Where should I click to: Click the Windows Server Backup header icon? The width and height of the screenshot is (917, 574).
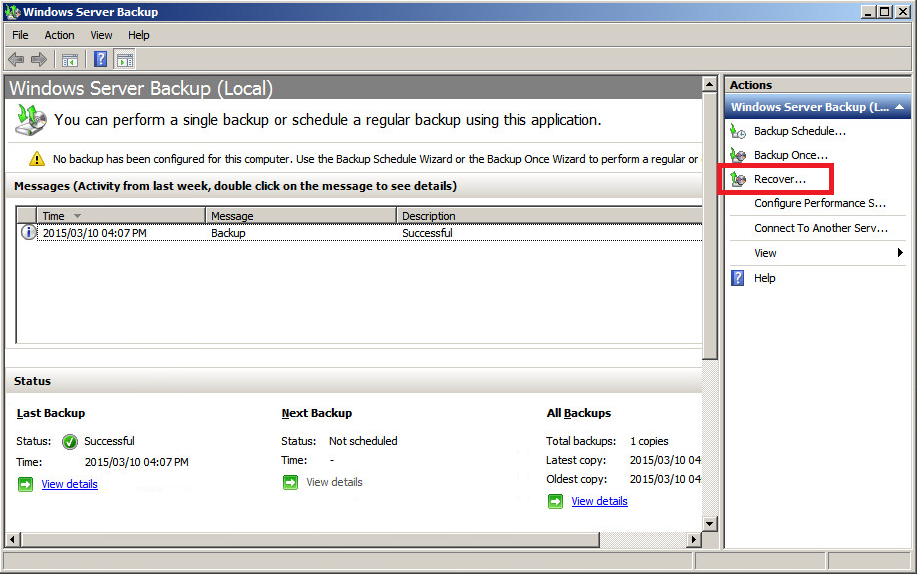coord(31,120)
